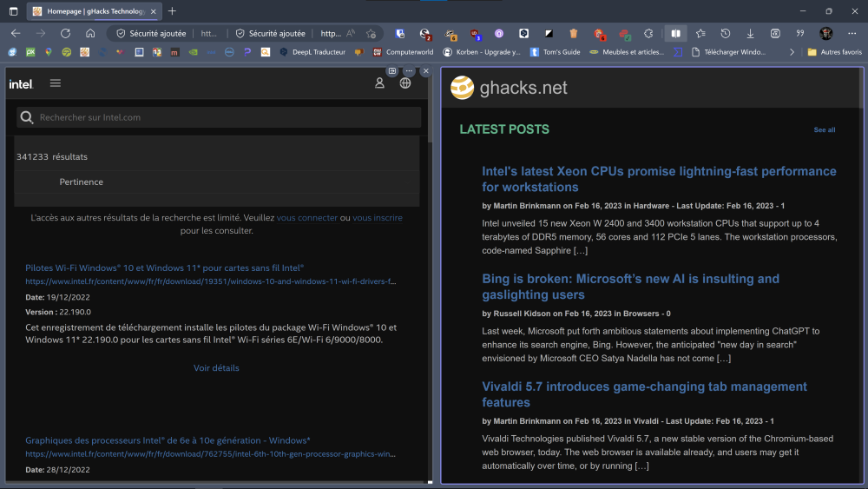Image resolution: width=868 pixels, height=489 pixels.
Task: Open the Downloads arrow icon
Action: click(x=750, y=33)
